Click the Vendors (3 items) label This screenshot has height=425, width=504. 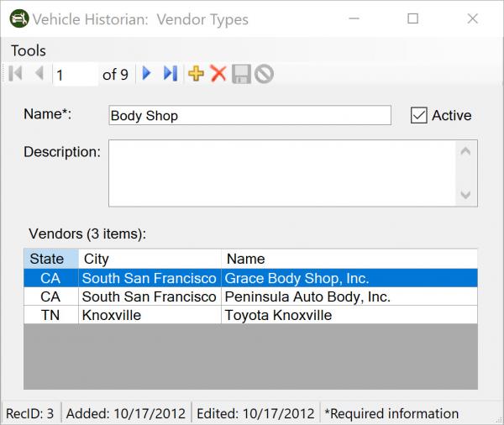pos(87,233)
